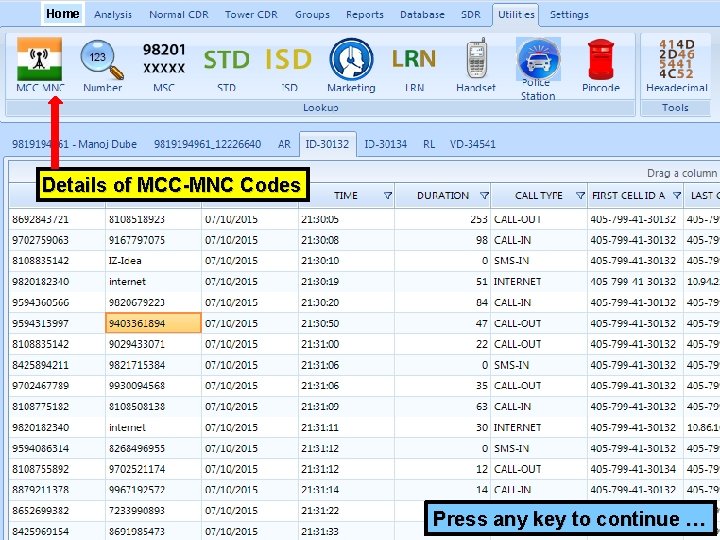Switch to the ID-30134 document tab

pos(386,144)
